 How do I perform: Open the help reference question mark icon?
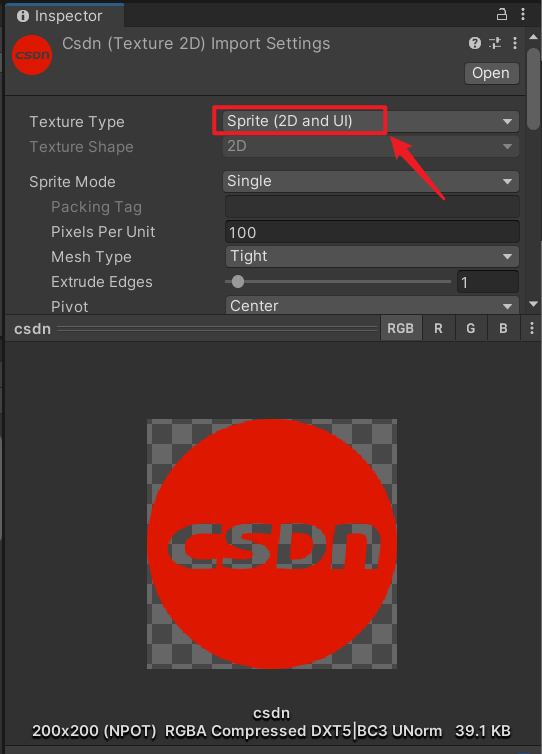click(x=475, y=43)
